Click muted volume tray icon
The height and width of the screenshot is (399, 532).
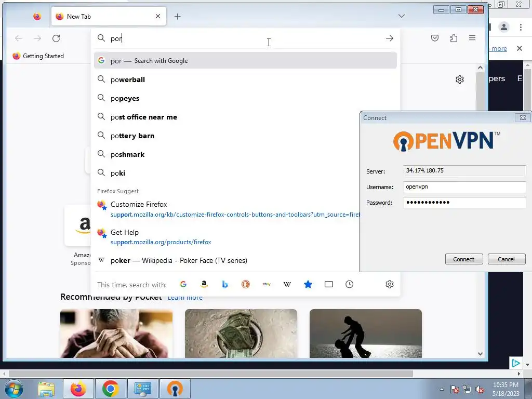pyautogui.click(x=480, y=390)
